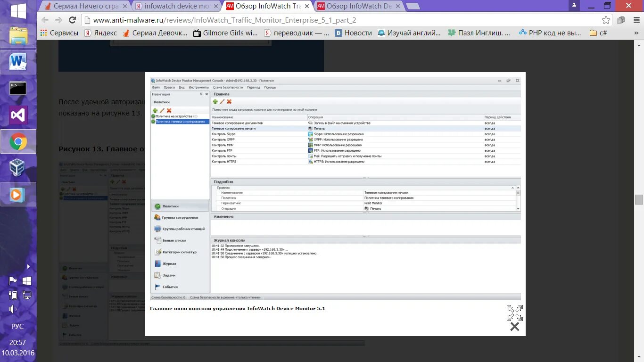Select the 'Контроль HTTPS' rule row
The image size is (644, 362).
[366, 162]
